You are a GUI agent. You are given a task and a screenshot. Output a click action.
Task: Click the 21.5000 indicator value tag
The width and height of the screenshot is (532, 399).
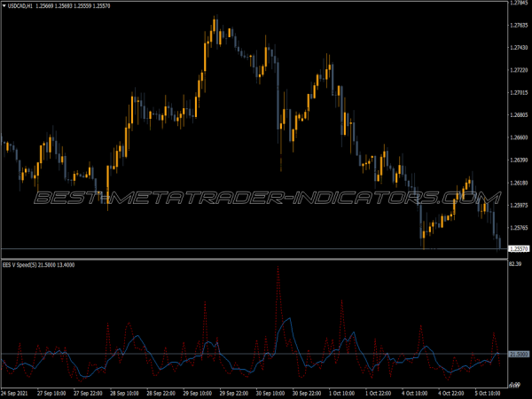[519, 355]
